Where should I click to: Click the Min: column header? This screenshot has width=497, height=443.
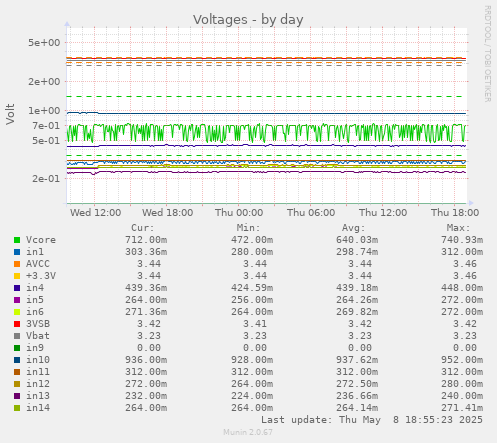[248, 228]
